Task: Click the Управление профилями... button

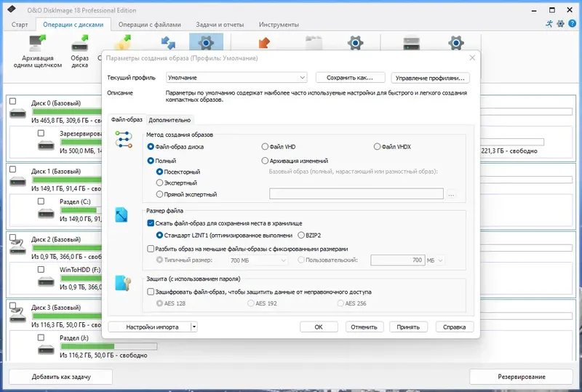Action: click(430, 78)
